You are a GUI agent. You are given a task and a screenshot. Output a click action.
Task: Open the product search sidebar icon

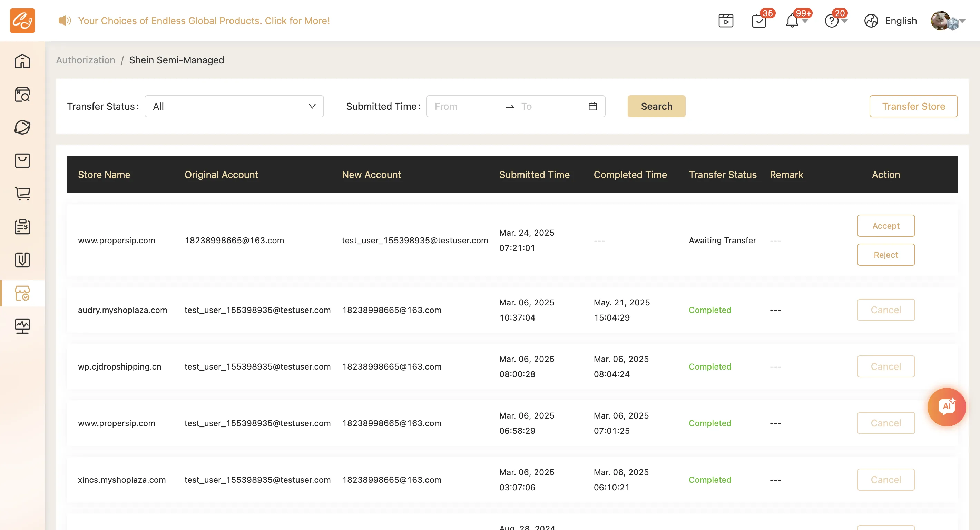(22, 94)
